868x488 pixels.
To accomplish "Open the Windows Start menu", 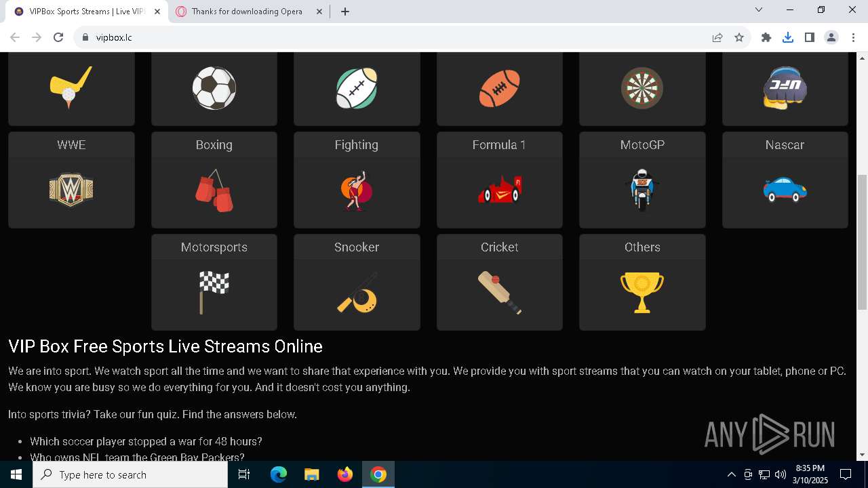I will 16,474.
